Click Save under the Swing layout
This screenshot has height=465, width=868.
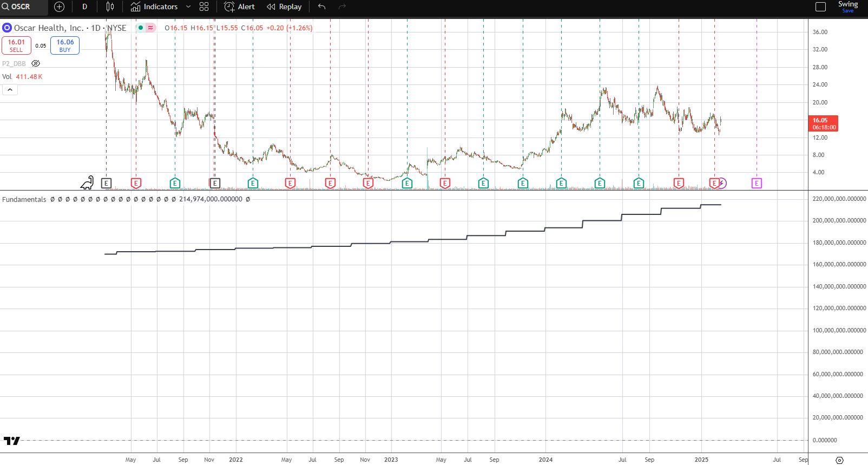pyautogui.click(x=848, y=11)
